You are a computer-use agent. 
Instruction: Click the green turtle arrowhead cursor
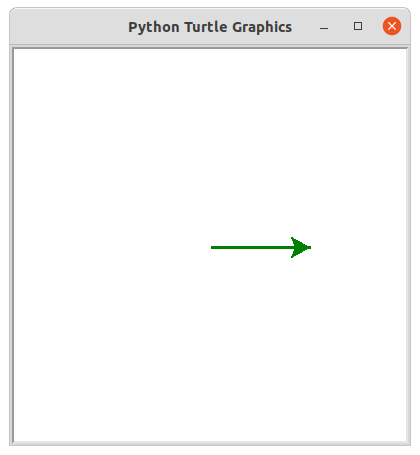(x=301, y=247)
